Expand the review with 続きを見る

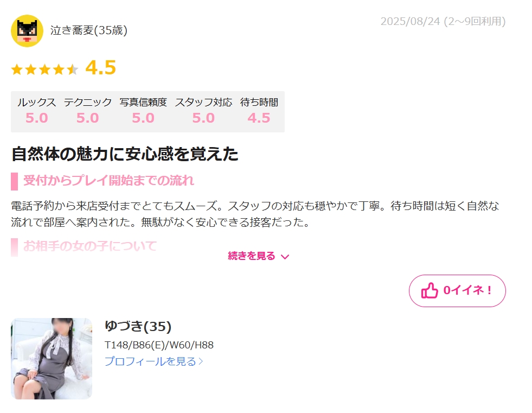259,256
